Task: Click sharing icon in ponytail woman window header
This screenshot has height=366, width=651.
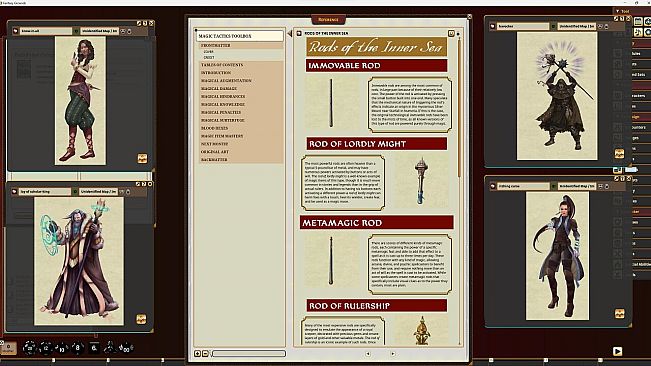Action: coord(600,186)
